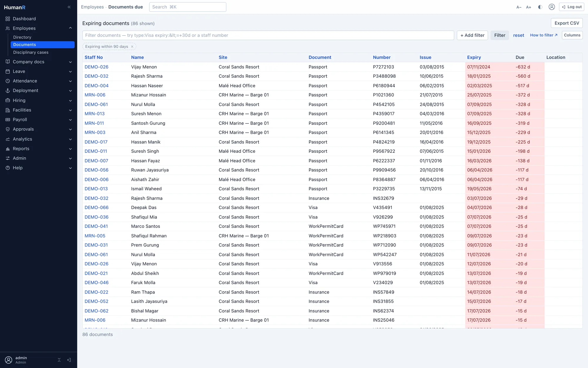This screenshot has height=368, width=588.
Task: Toggle dark mode contrast icon
Action: click(540, 7)
